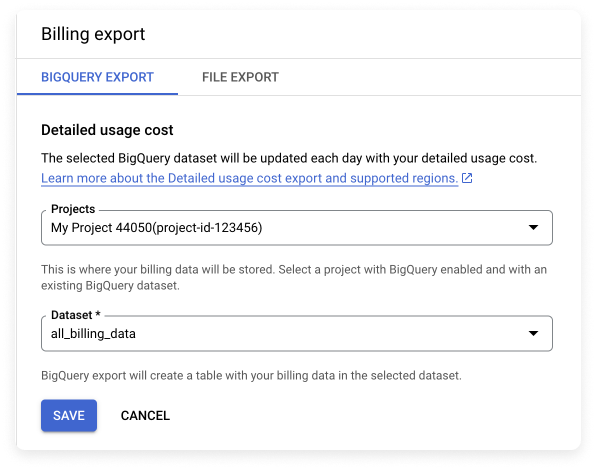
Task: Click the daily dataset update description text
Action: tap(289, 158)
